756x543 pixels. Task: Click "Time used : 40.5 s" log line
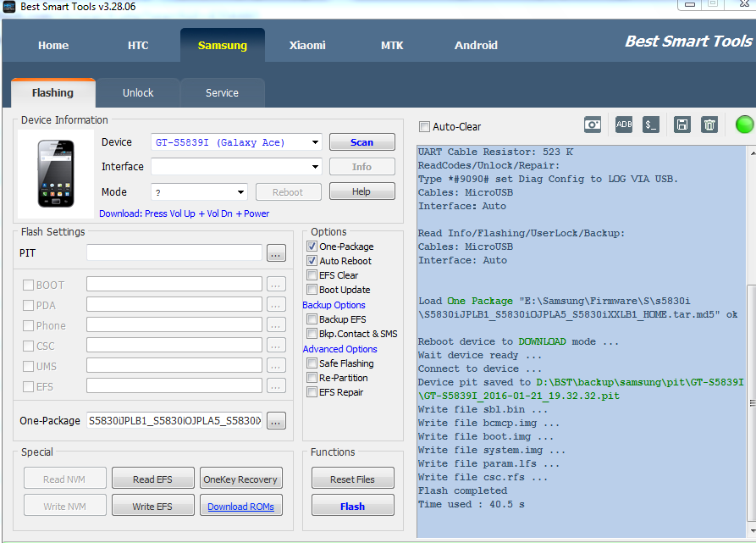tap(471, 504)
